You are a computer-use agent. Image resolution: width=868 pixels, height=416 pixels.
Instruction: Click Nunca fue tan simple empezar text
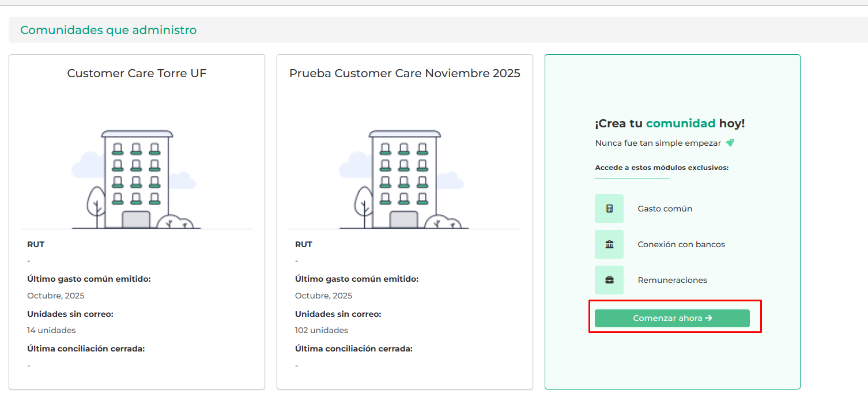pos(658,143)
